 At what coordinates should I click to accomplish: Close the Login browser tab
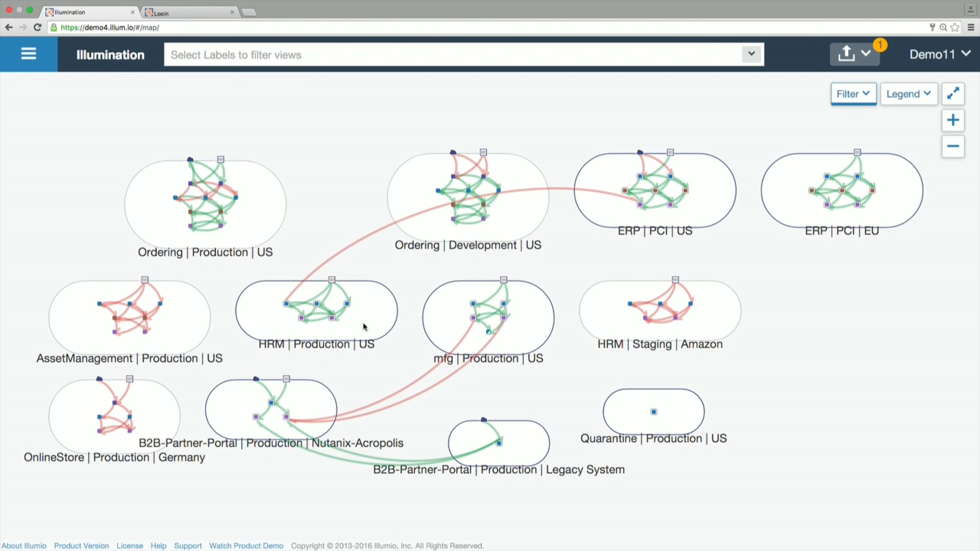point(232,12)
